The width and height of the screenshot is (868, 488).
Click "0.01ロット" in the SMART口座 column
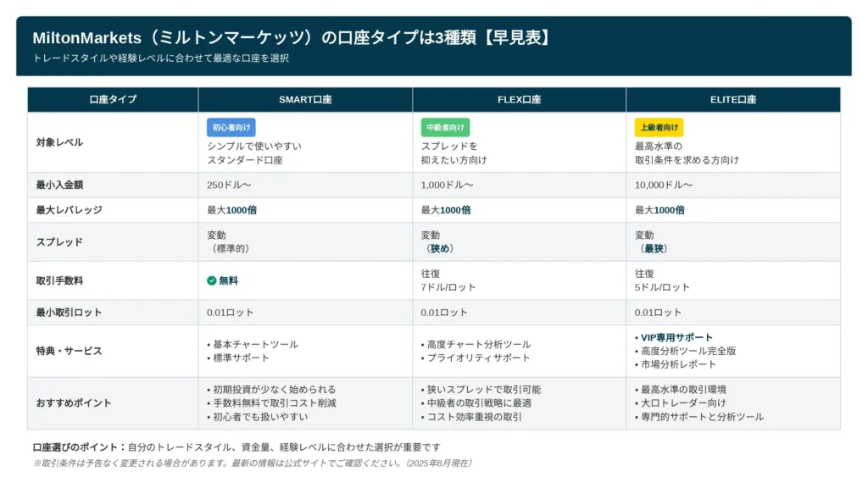point(231,312)
